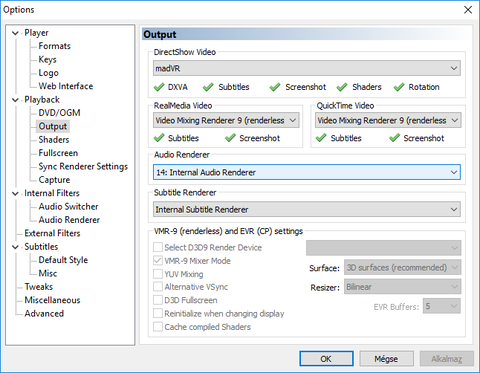The width and height of the screenshot is (480, 373).
Task: Open the DirectShow Video madVR dropdown
Action: pos(307,68)
